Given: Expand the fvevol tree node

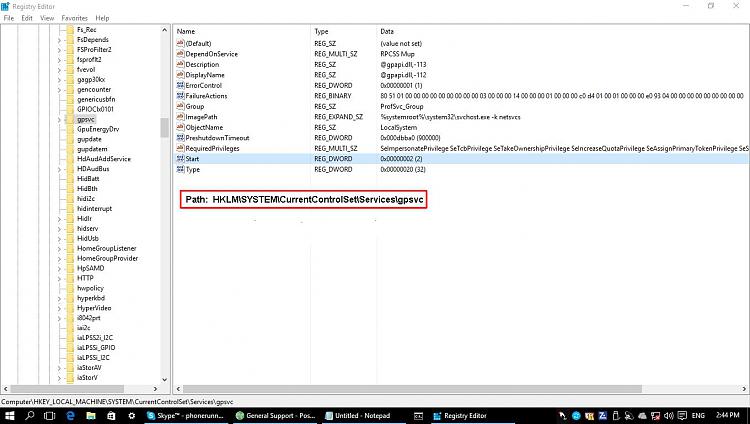Looking at the screenshot, I should point(59,70).
